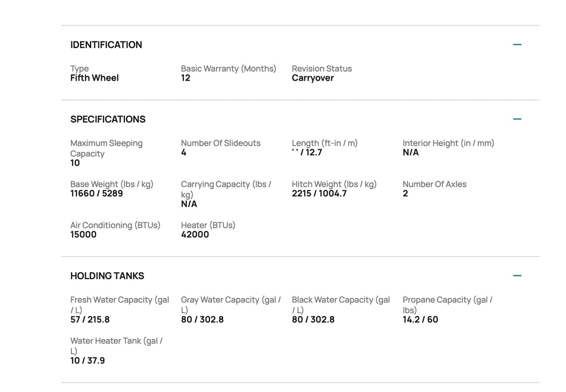Click the Number Of Slideouts label
The image size is (566, 392).
(x=221, y=143)
